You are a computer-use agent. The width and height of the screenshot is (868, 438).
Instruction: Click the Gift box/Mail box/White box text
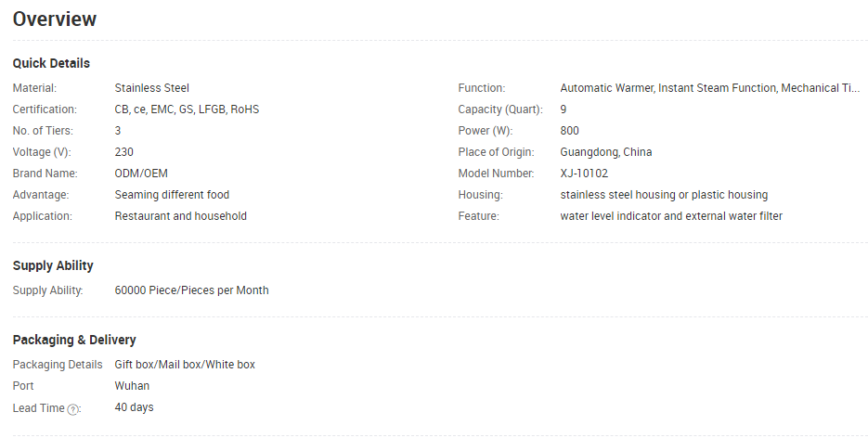click(185, 365)
